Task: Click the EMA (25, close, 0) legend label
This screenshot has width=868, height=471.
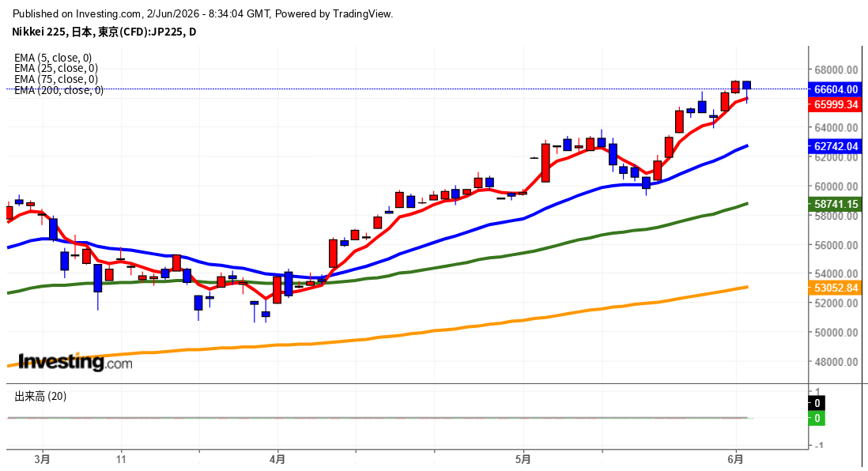Action: point(56,68)
